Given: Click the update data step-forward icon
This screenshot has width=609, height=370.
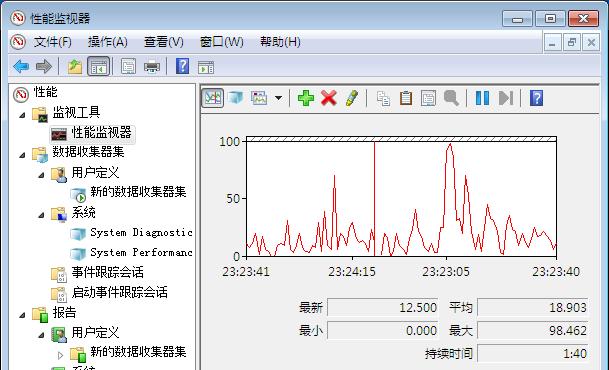Looking at the screenshot, I should 506,98.
